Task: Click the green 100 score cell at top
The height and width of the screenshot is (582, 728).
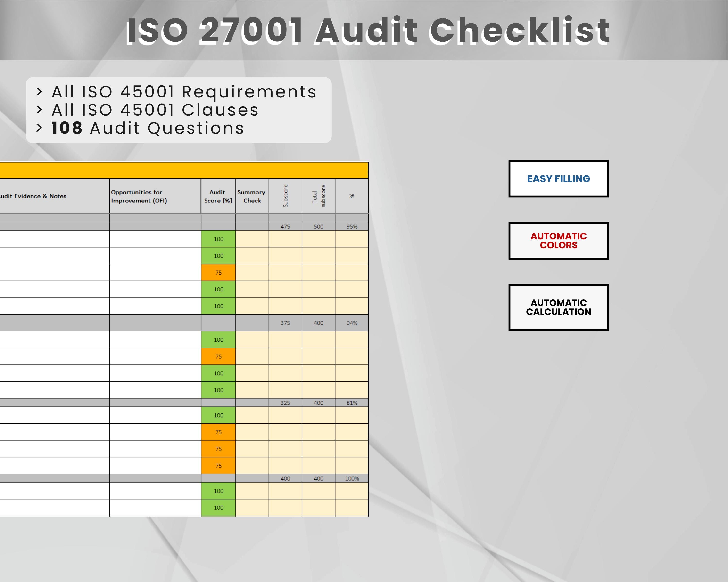Action: pos(218,239)
